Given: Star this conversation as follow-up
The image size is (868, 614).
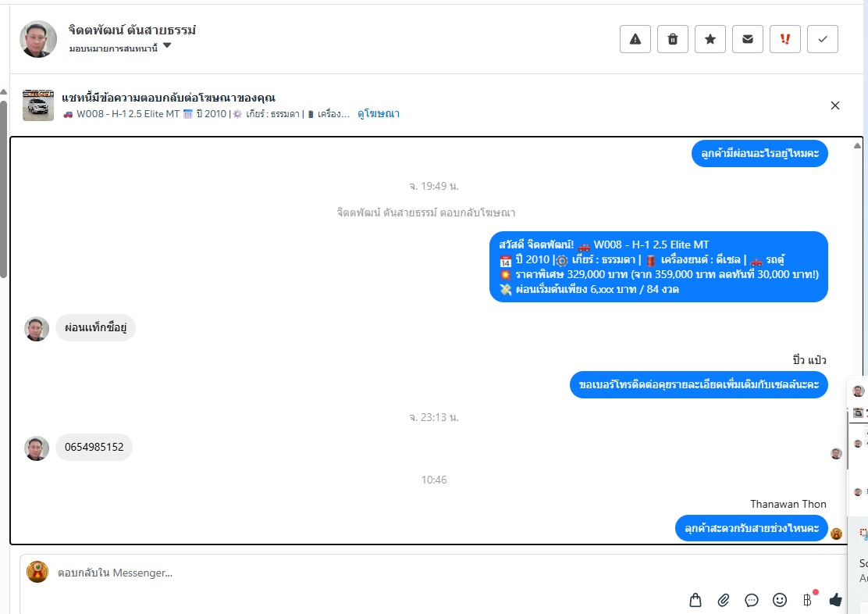Looking at the screenshot, I should point(710,39).
